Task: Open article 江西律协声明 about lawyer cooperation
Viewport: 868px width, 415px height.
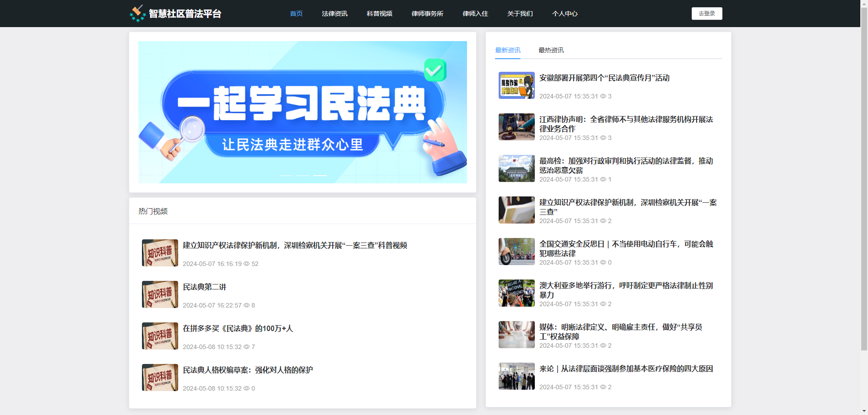Action: click(626, 124)
